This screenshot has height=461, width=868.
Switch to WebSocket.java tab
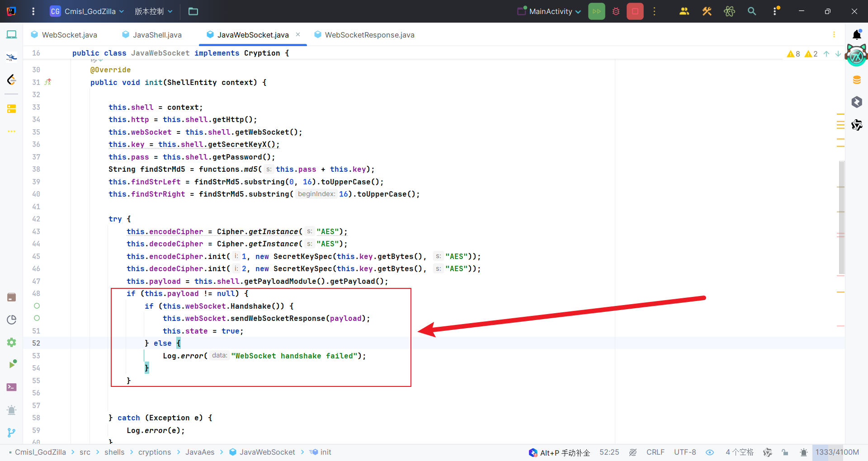(64, 35)
